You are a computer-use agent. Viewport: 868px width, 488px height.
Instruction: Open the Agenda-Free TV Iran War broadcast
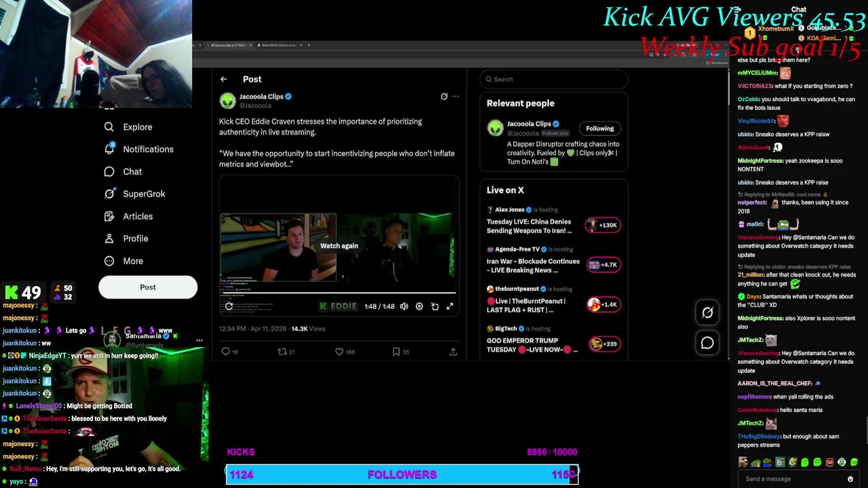[x=533, y=266]
